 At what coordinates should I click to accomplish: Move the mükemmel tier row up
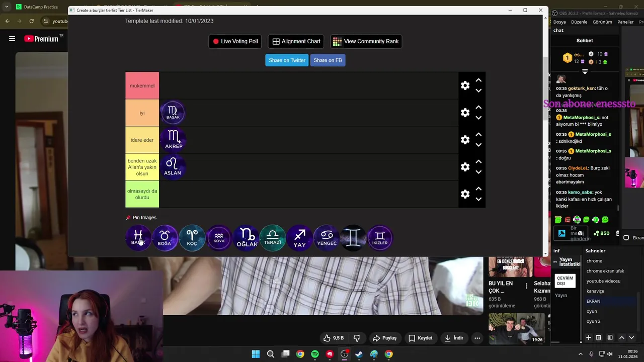pyautogui.click(x=478, y=80)
